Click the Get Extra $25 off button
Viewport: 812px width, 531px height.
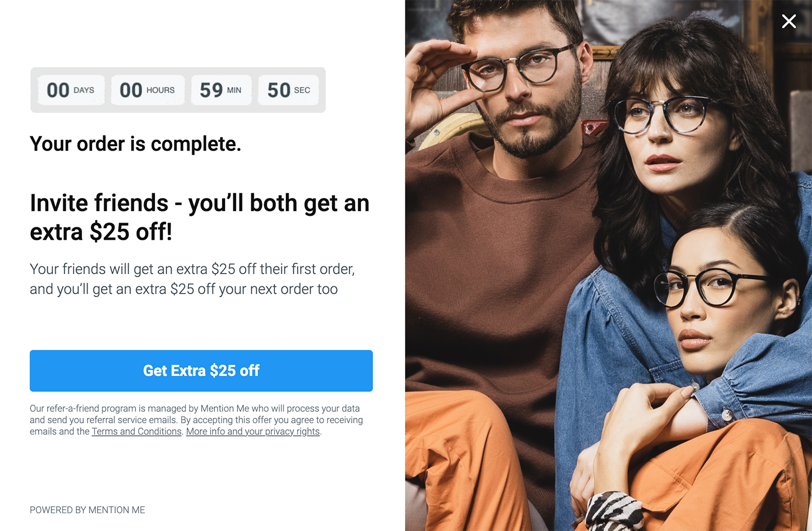(x=201, y=371)
